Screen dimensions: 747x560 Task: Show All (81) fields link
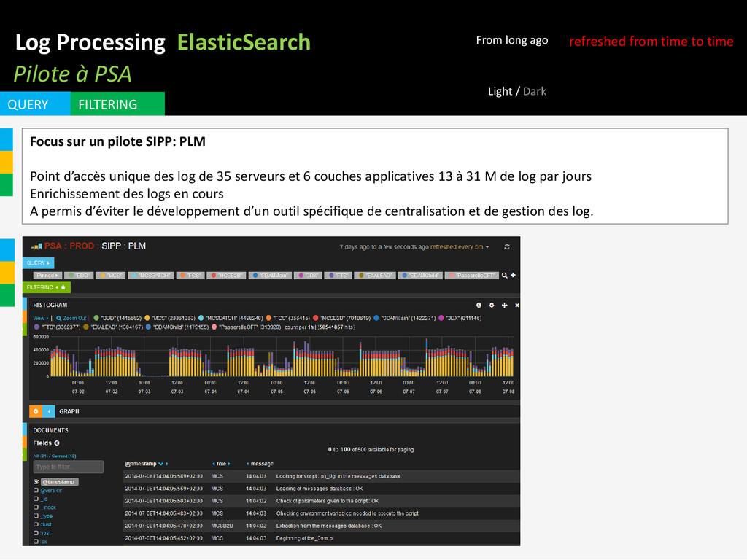tap(40, 456)
